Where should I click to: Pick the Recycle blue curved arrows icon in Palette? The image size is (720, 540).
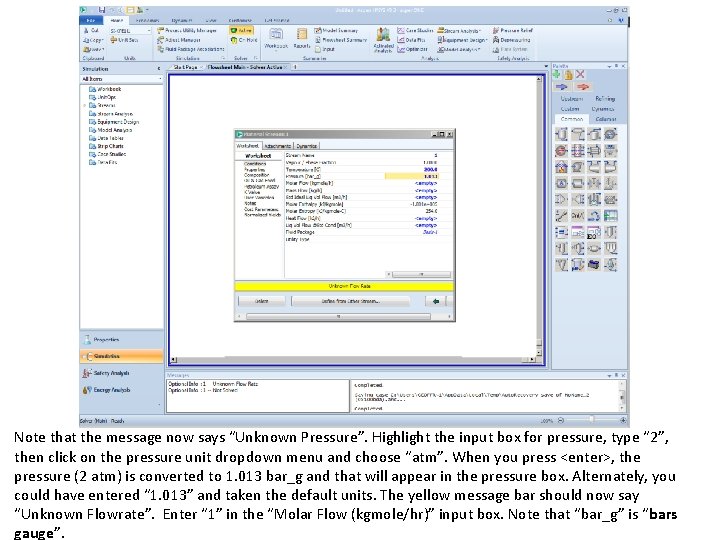tap(594, 216)
